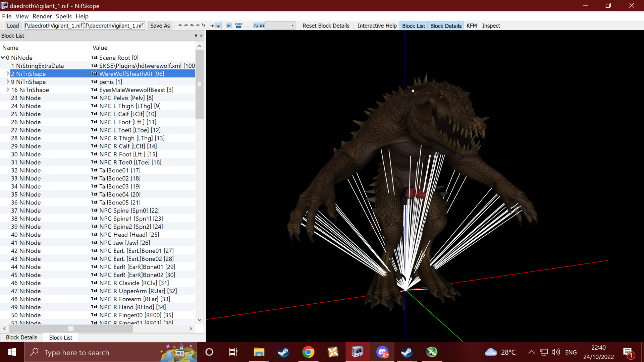Expand the 9 NiTriShape block

(8, 81)
